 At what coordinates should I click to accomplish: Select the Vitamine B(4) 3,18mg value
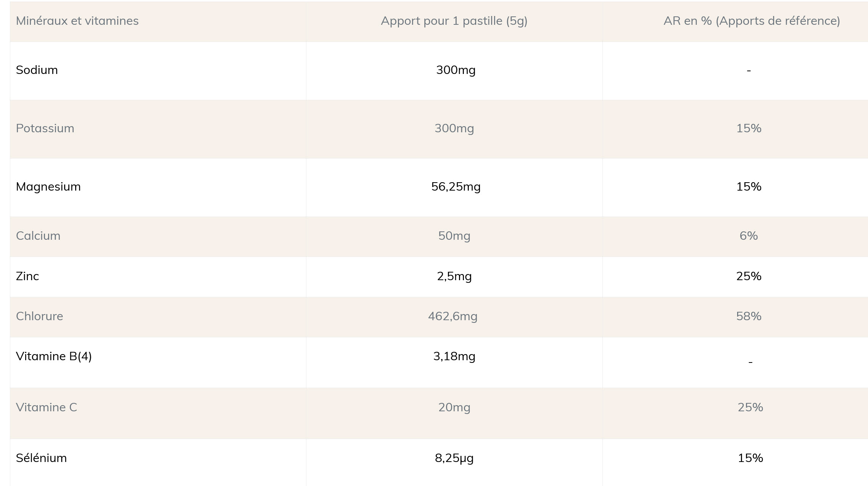click(x=454, y=356)
